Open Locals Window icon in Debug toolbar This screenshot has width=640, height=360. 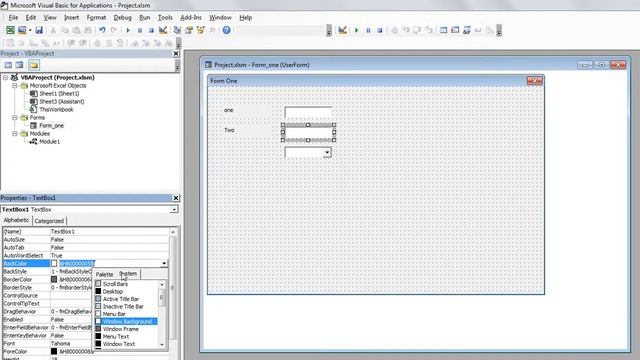point(443,30)
